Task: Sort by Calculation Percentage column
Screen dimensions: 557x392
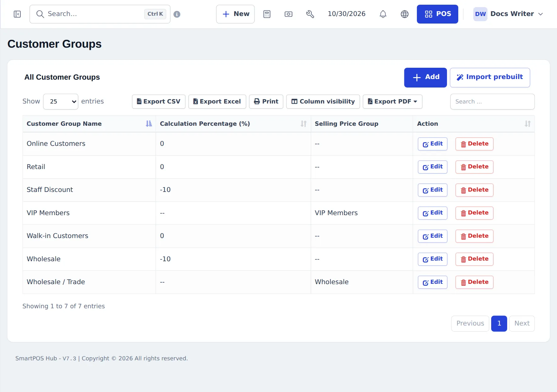Action: [233, 124]
